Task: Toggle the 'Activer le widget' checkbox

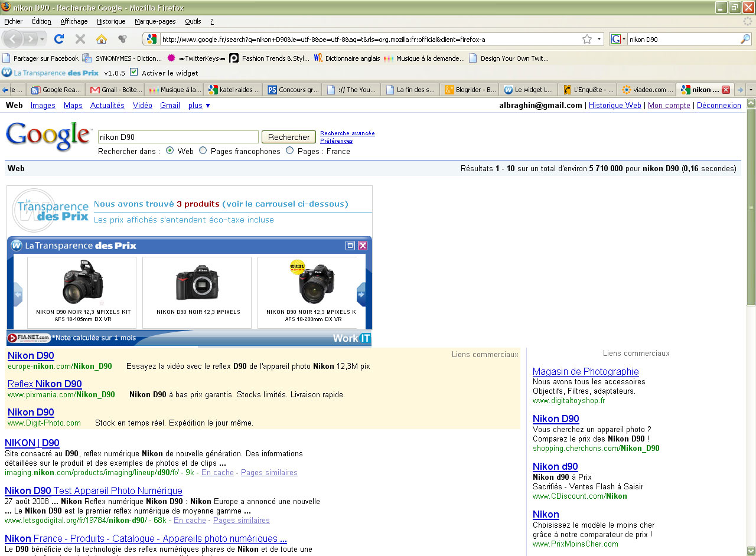Action: (133, 72)
